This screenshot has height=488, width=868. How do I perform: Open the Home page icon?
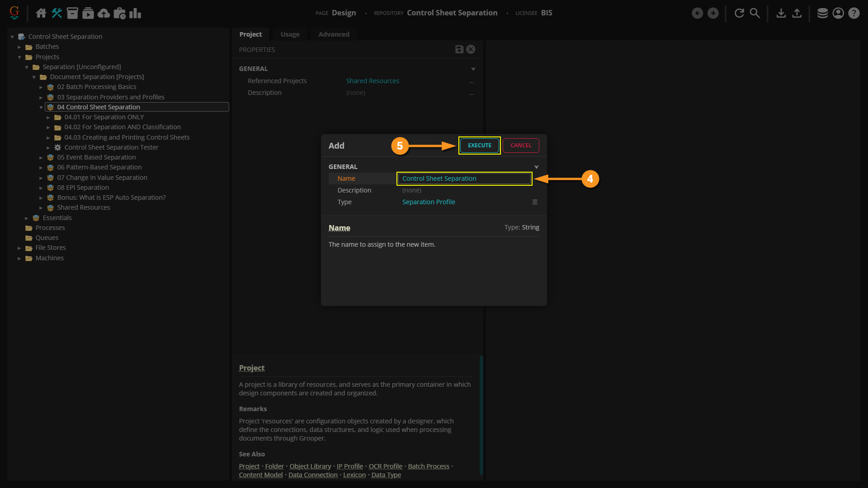pyautogui.click(x=41, y=13)
